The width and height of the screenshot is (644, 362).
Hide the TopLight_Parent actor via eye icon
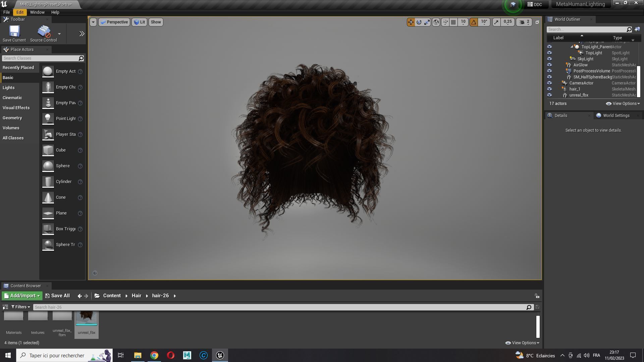(549, 47)
